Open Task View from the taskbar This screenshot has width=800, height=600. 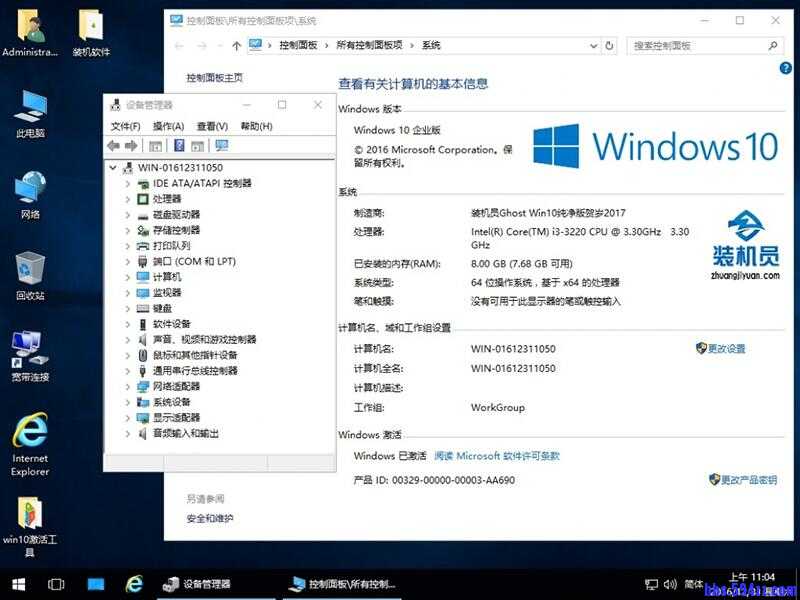[x=57, y=584]
